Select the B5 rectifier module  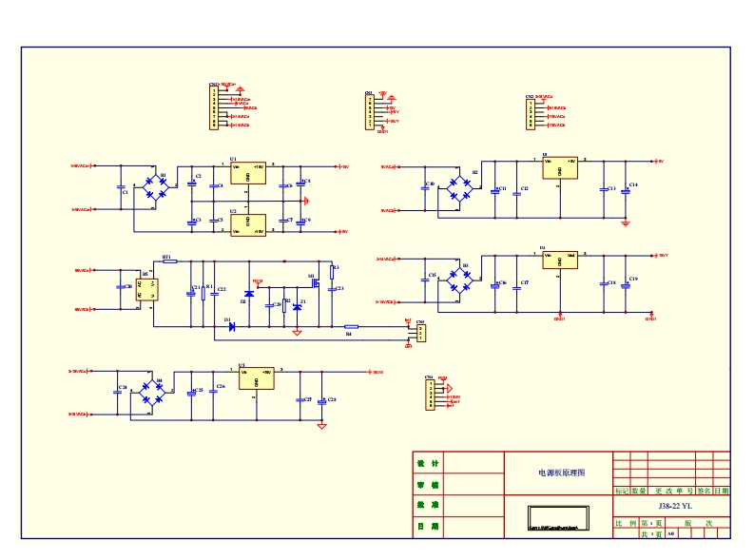[146, 289]
